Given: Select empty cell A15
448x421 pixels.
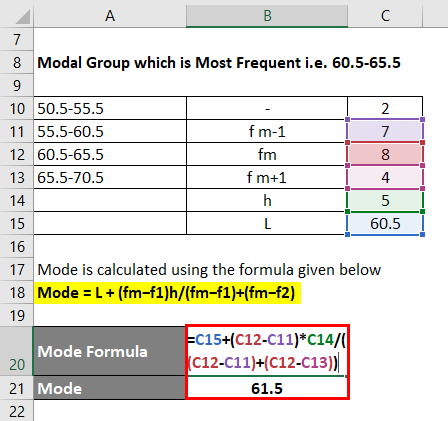Looking at the screenshot, I should pos(110,223).
